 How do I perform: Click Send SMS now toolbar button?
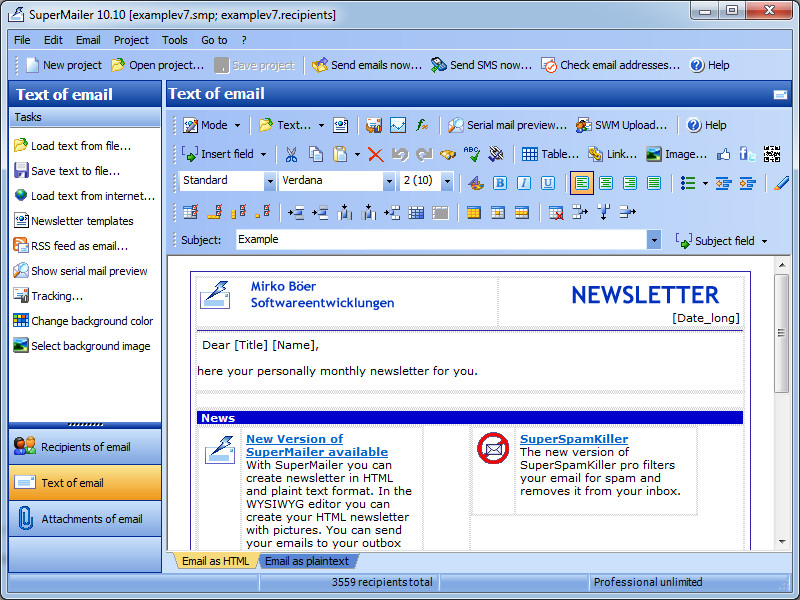point(481,65)
